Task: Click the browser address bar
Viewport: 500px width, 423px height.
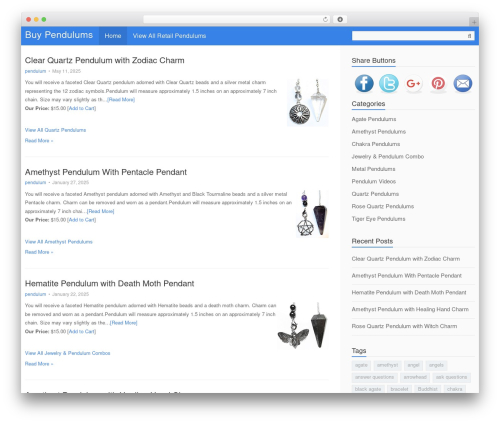Action: (x=236, y=19)
